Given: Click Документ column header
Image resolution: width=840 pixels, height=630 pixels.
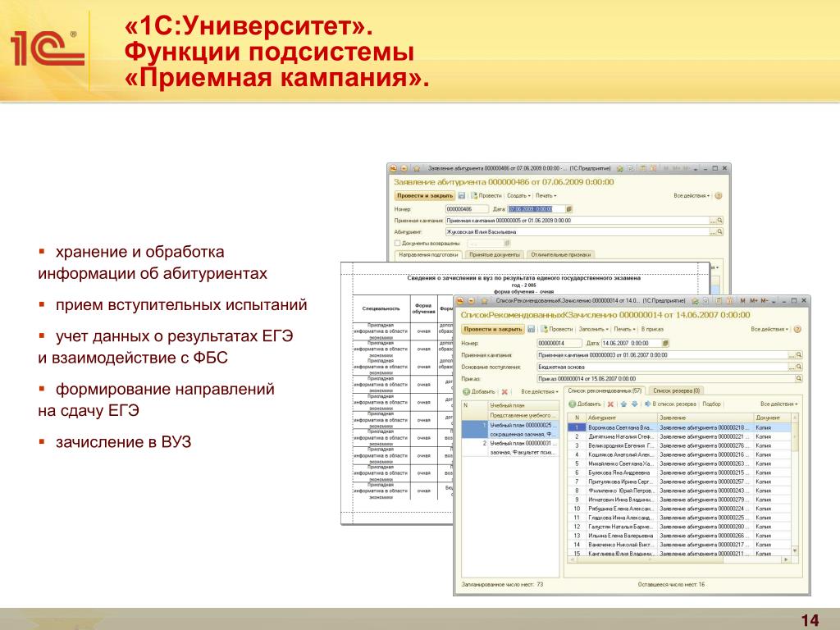Looking at the screenshot, I should [772, 418].
